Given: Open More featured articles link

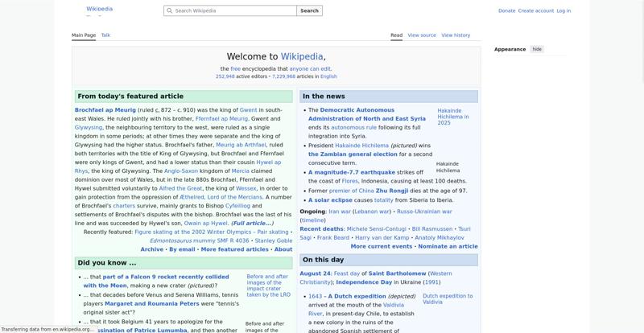Looking at the screenshot, I should pos(234,249).
